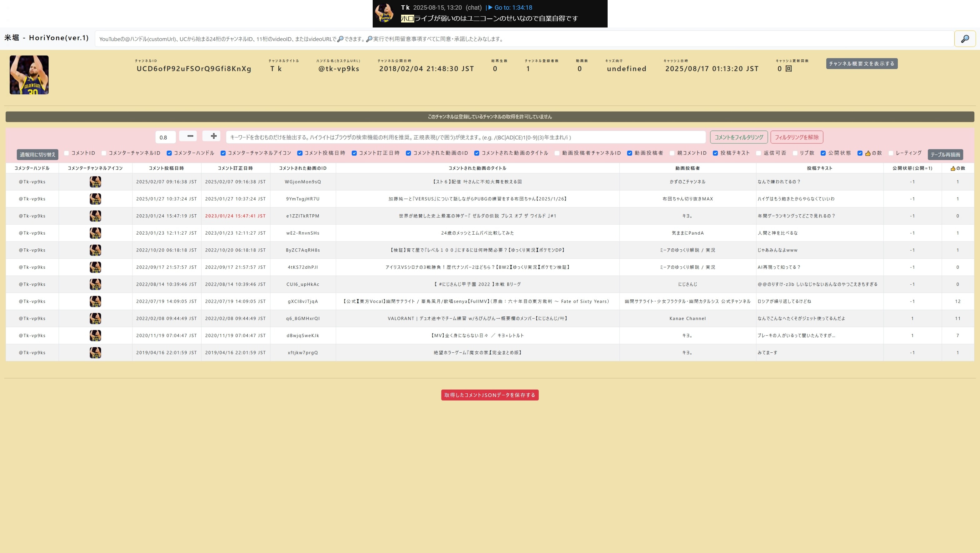
Task: Click the plus stepper button
Action: pos(213,136)
